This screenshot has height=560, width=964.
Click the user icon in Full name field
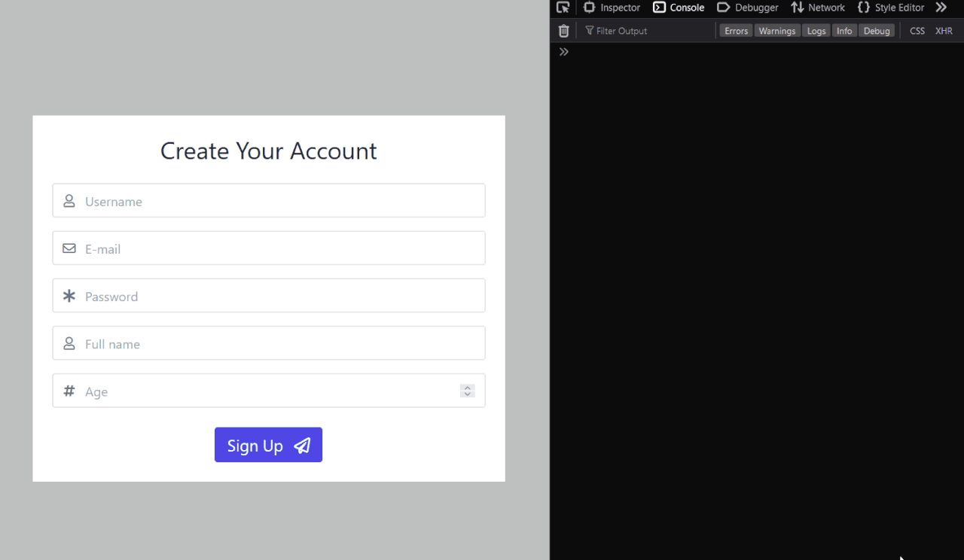coord(69,343)
